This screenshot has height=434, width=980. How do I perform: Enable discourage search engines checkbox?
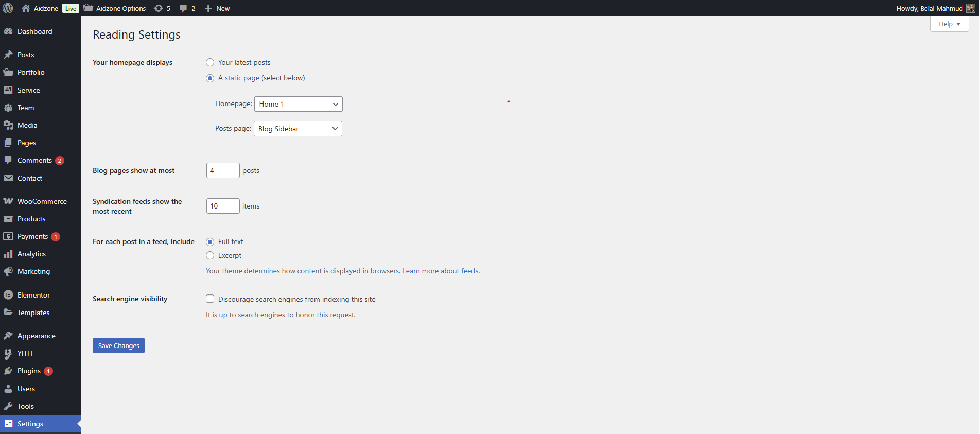[x=210, y=299]
